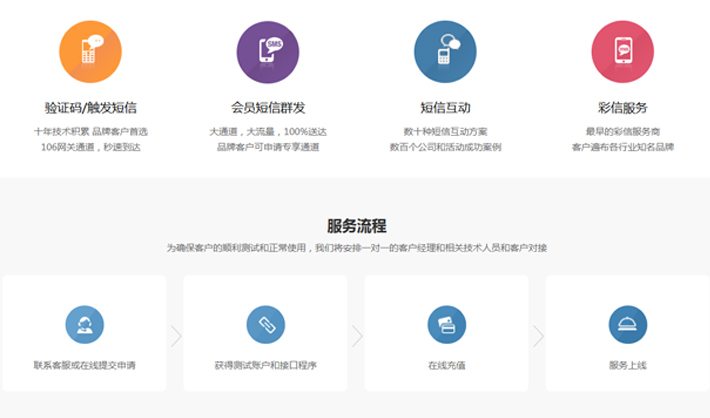This screenshot has width=710, height=418.
Task: Select the 服务上线 label
Action: point(628,365)
